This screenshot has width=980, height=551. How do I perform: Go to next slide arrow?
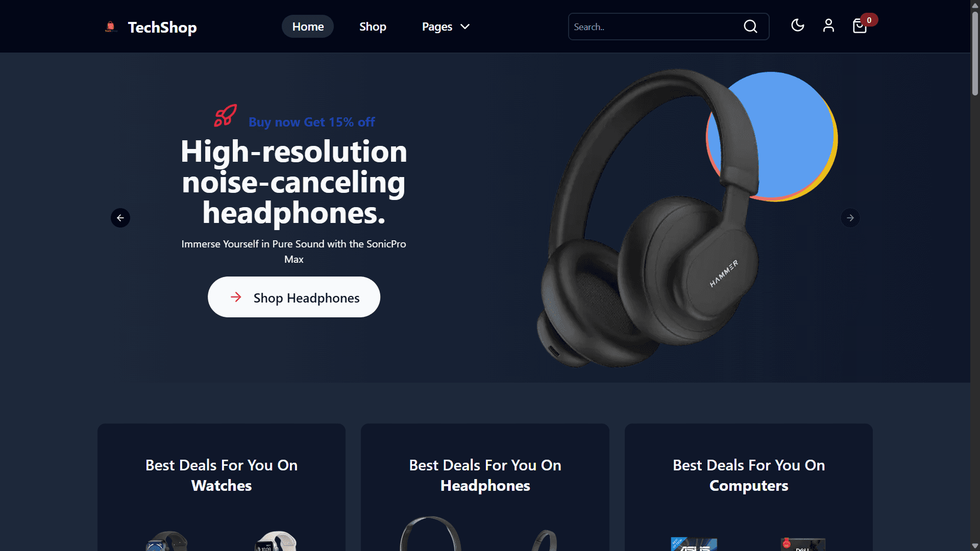click(850, 218)
